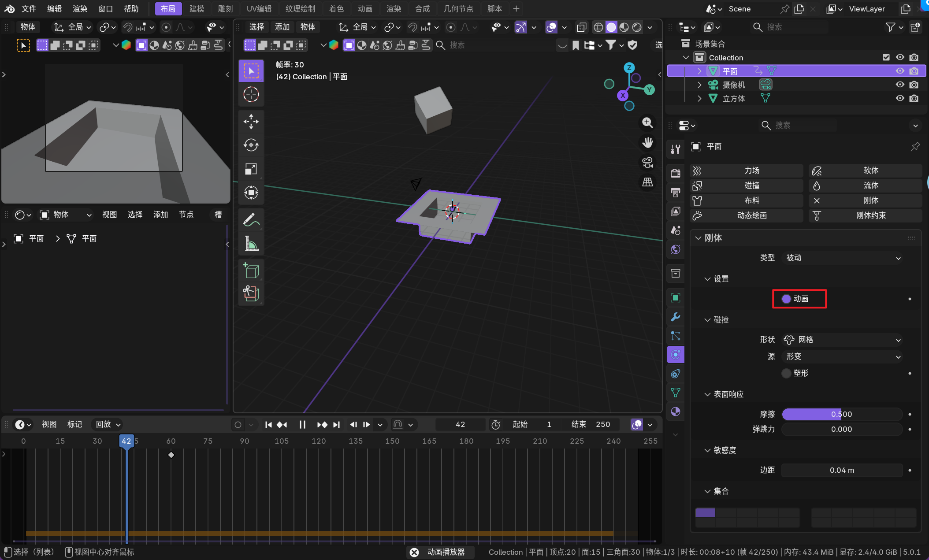Expand the 摄像机 item in outliner
This screenshot has width=929, height=560.
coord(699,85)
